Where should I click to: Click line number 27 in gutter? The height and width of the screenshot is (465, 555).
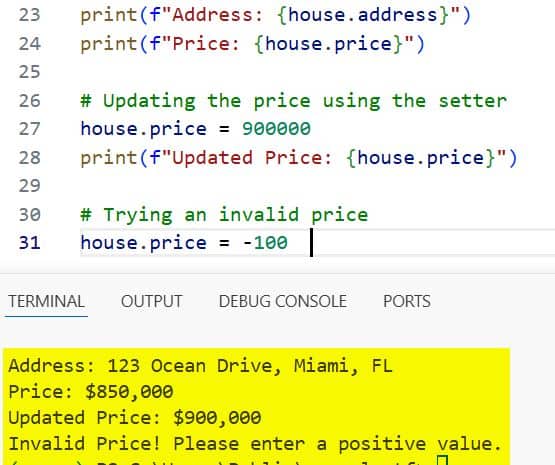tap(29, 129)
